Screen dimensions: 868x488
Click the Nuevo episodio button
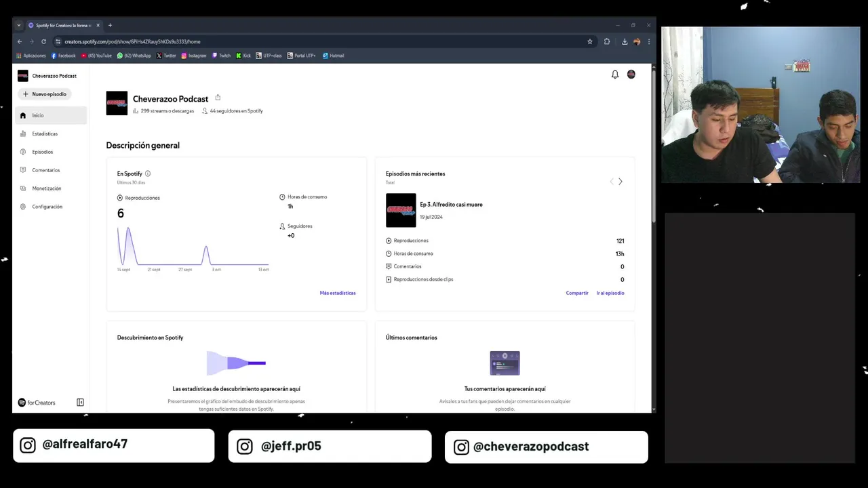coord(45,94)
